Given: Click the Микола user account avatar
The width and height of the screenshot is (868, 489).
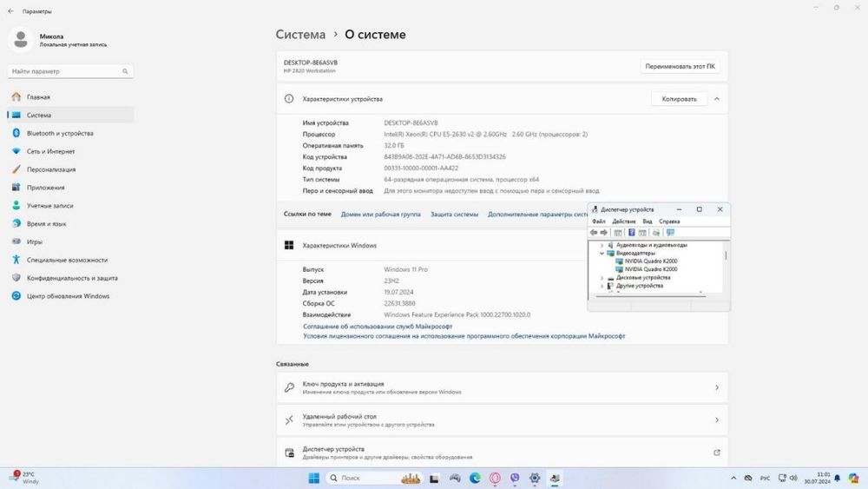Looking at the screenshot, I should coord(21,40).
